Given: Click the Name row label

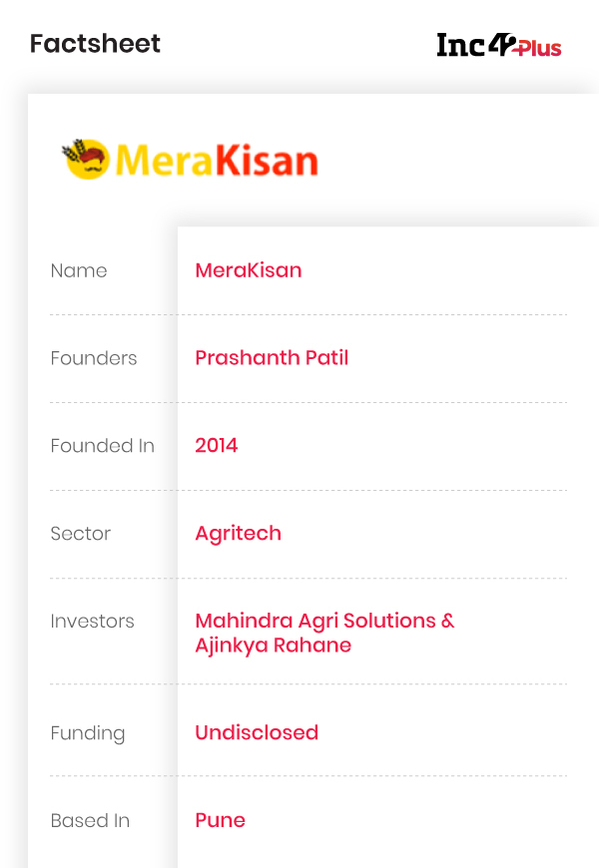Looking at the screenshot, I should pyautogui.click(x=79, y=270).
